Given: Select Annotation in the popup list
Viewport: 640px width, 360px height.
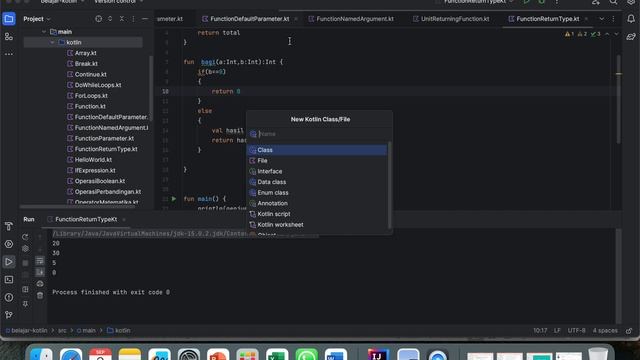Looking at the screenshot, I should pos(317,203).
